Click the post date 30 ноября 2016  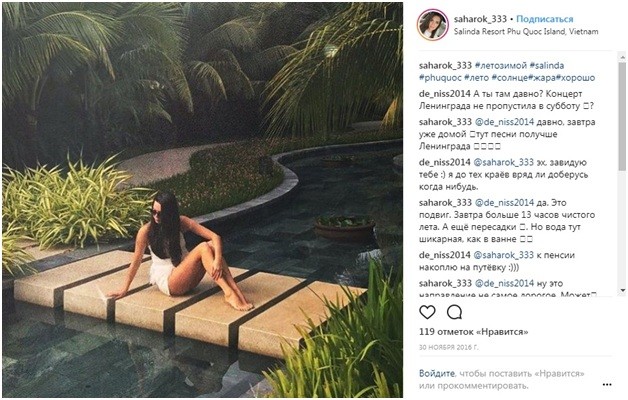(449, 348)
